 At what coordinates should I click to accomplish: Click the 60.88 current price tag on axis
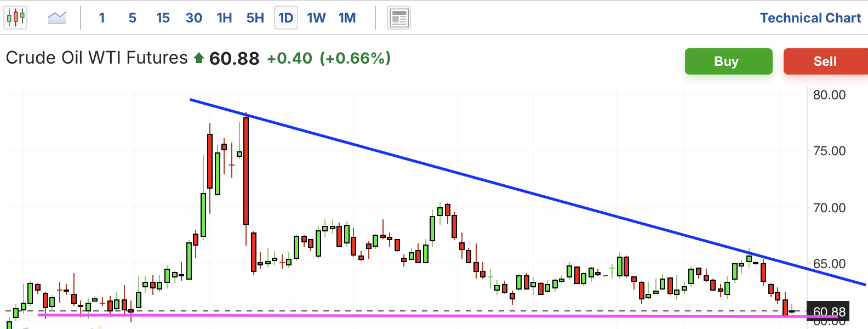point(829,311)
